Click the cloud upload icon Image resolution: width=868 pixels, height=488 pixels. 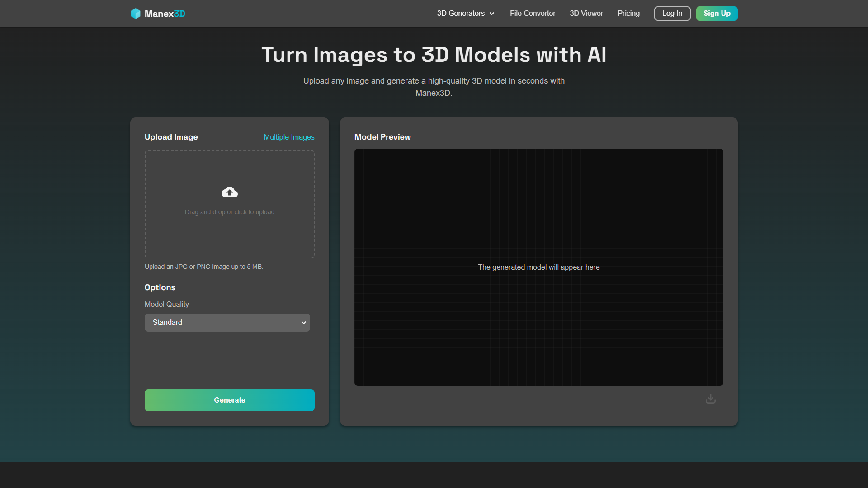click(x=230, y=192)
